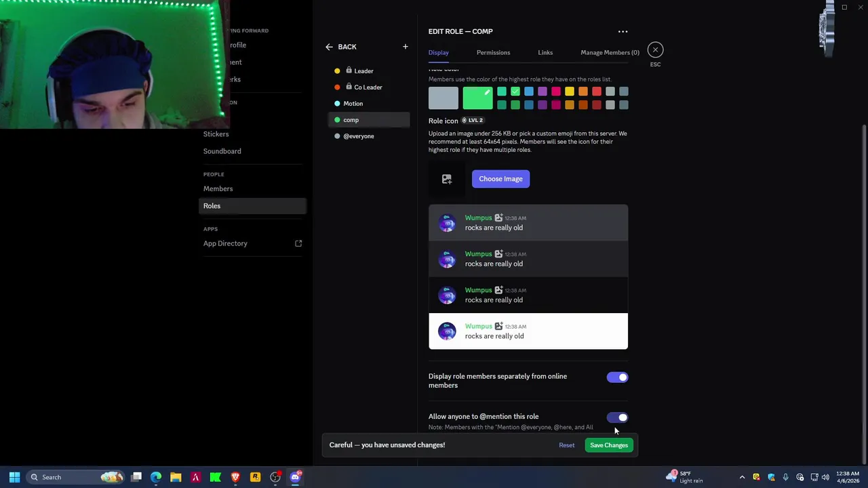Image resolution: width=868 pixels, height=488 pixels.
Task: Open network status tray icon
Action: 814,477
